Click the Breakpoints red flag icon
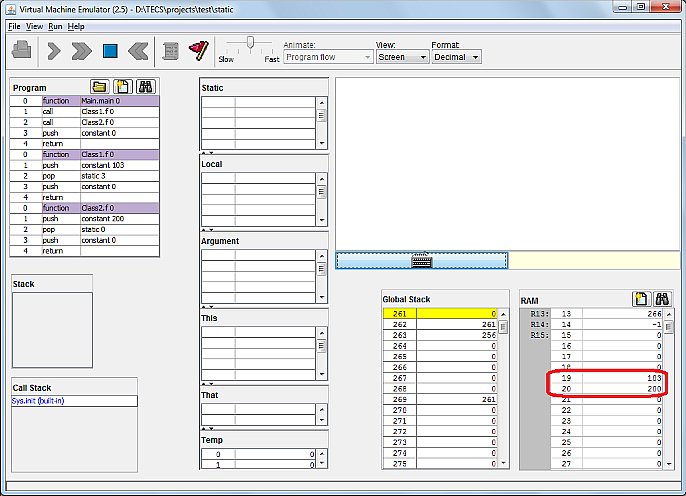Screen dimensions: 686x496 [x=199, y=50]
